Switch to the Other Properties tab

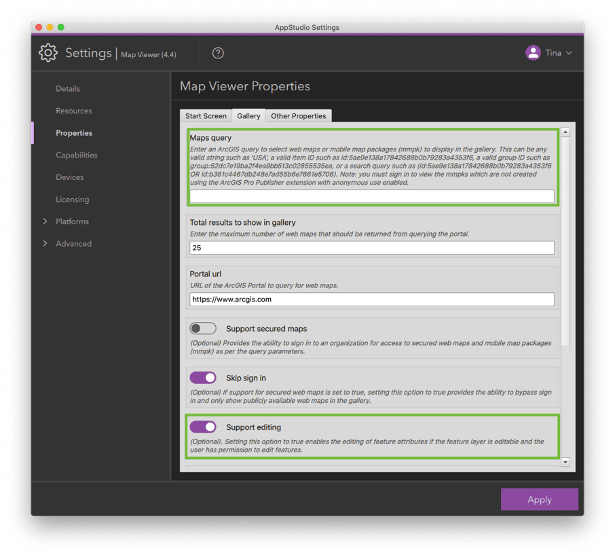(x=298, y=116)
